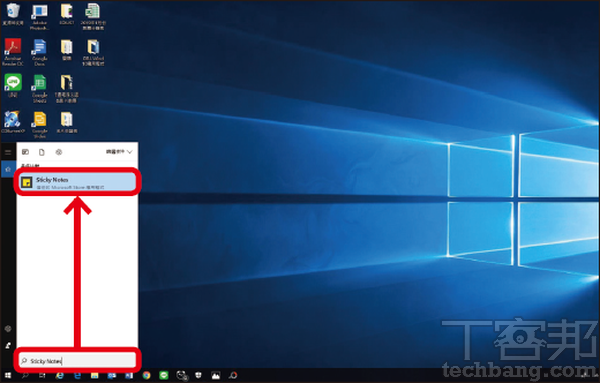The width and height of the screenshot is (600, 383).
Task: Open Windows Security shield on taskbar
Action: pyautogui.click(x=198, y=375)
